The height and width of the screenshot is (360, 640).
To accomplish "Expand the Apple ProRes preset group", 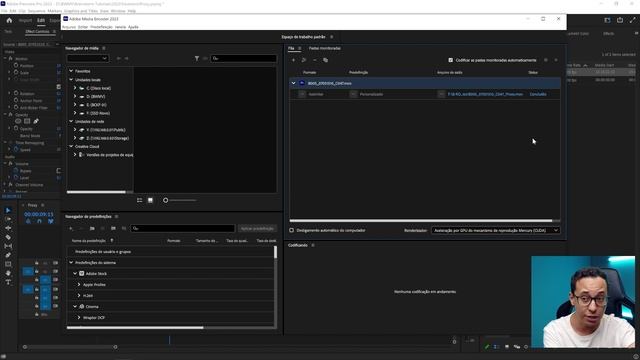I will point(79,284).
